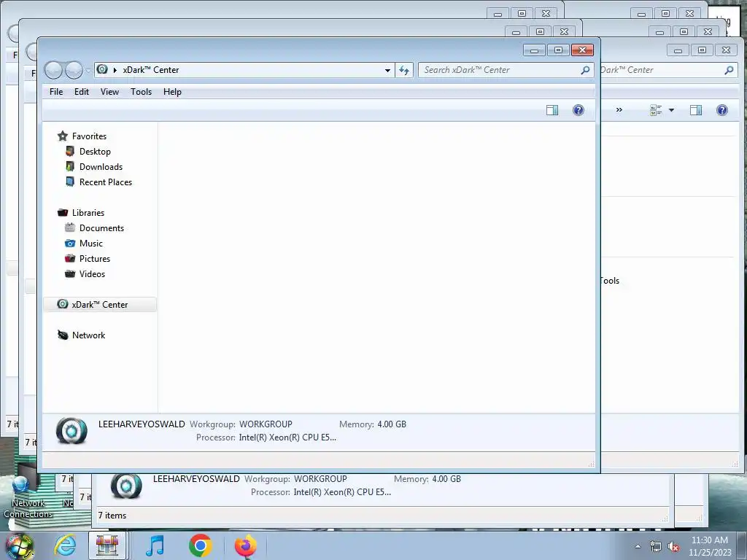Image resolution: width=747 pixels, height=560 pixels.
Task: Click the network tray icon
Action: (x=656, y=547)
